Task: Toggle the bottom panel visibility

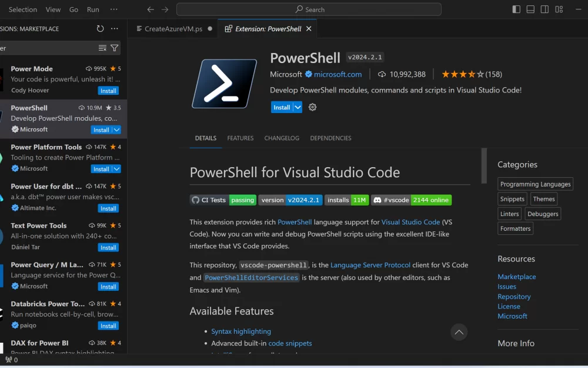Action: tap(530, 9)
